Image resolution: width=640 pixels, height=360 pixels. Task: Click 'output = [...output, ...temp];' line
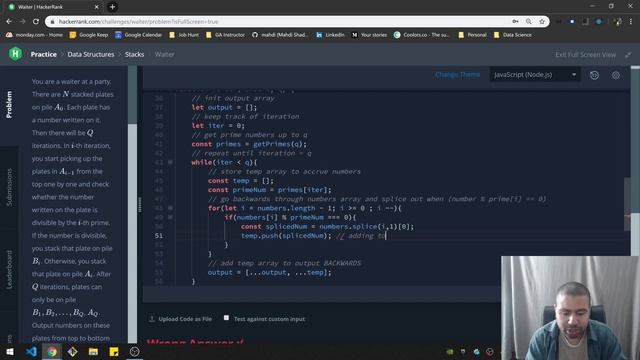[x=270, y=272]
